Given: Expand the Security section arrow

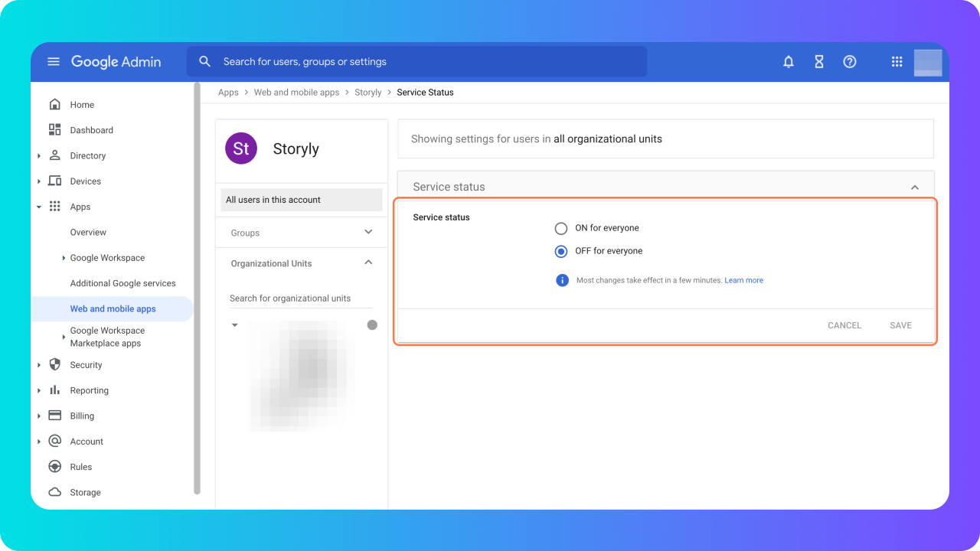Looking at the screenshot, I should [39, 365].
